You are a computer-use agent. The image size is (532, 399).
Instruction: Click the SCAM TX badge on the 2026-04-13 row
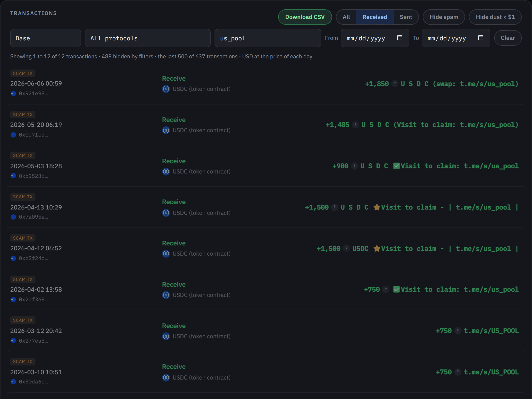pos(23,197)
